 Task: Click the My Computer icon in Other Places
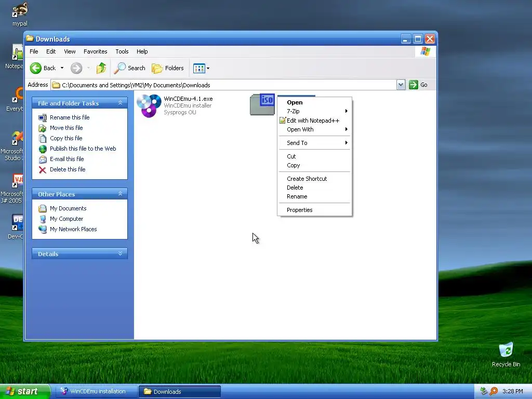(x=43, y=219)
